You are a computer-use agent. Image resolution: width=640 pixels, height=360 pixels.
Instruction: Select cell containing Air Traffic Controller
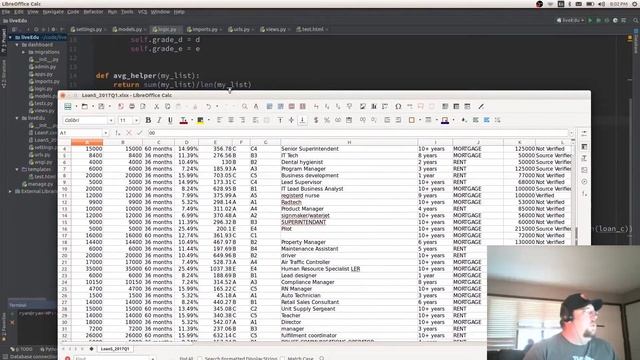click(x=349, y=262)
